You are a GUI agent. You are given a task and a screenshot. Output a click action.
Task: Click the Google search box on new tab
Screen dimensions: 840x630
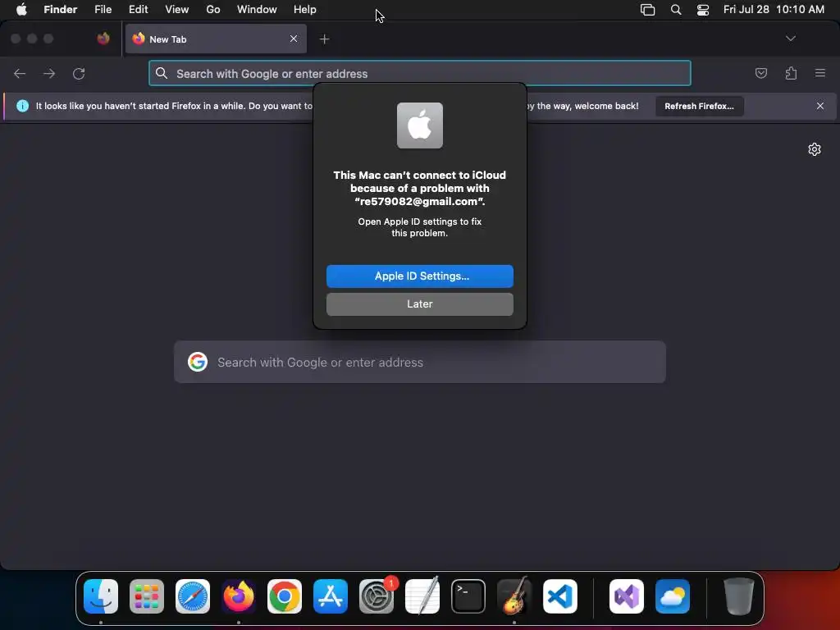pyautogui.click(x=419, y=362)
